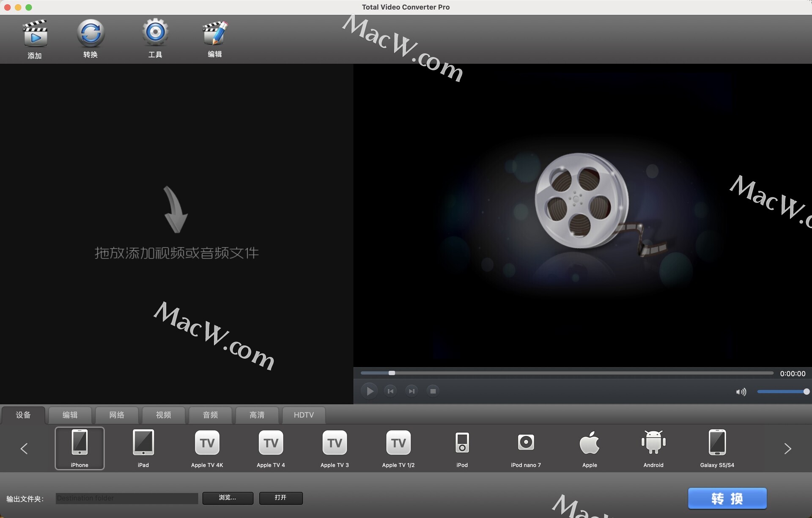
Task: Click the 添加 (Add) clapperboard icon
Action: (35, 34)
